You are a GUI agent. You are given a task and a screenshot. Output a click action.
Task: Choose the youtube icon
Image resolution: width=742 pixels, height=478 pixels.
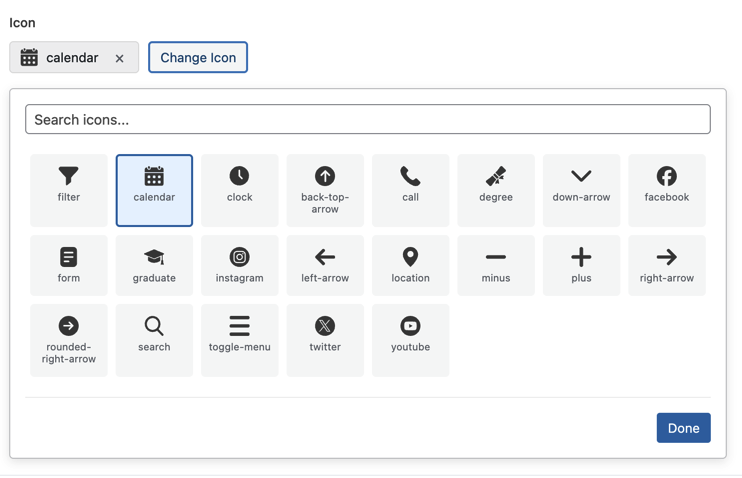[410, 340]
